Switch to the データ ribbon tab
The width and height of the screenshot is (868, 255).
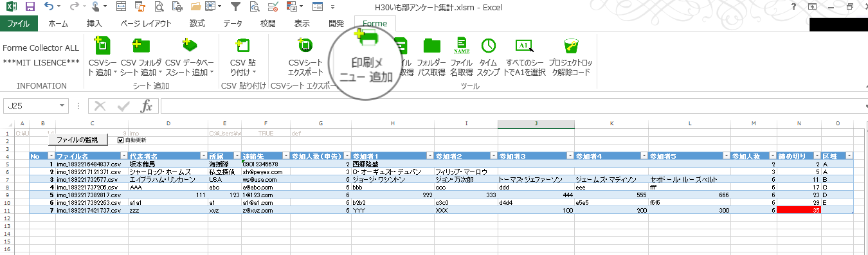(x=232, y=24)
